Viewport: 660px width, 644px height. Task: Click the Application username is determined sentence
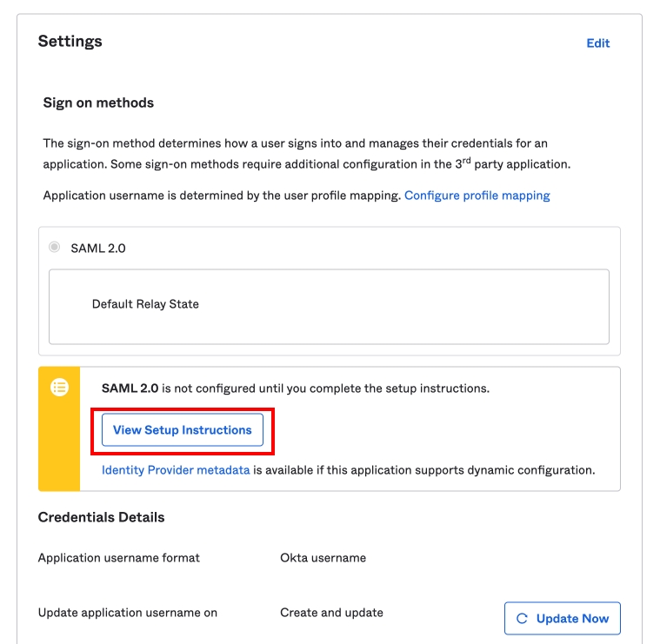click(222, 196)
